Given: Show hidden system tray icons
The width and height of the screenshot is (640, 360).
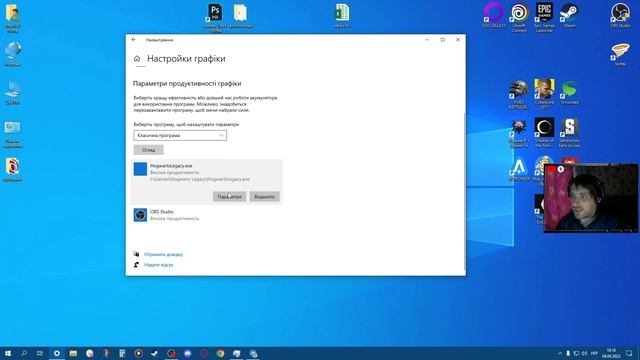Looking at the screenshot, I should pyautogui.click(x=560, y=353).
